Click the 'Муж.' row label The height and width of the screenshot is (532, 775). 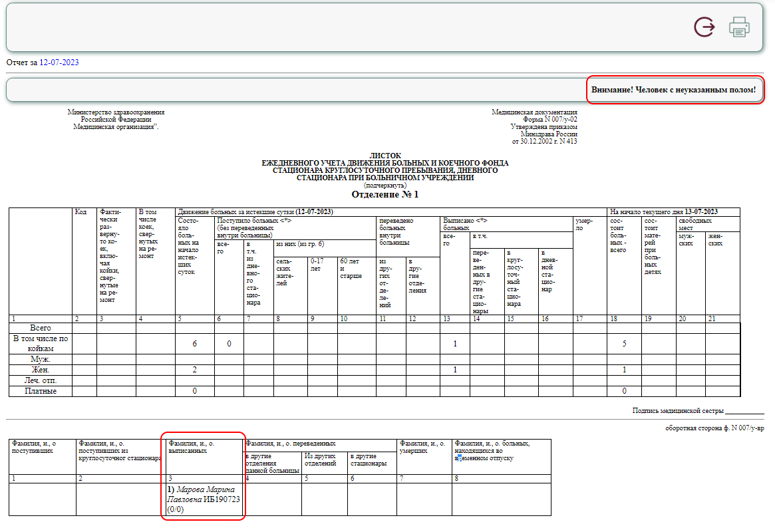click(x=40, y=359)
